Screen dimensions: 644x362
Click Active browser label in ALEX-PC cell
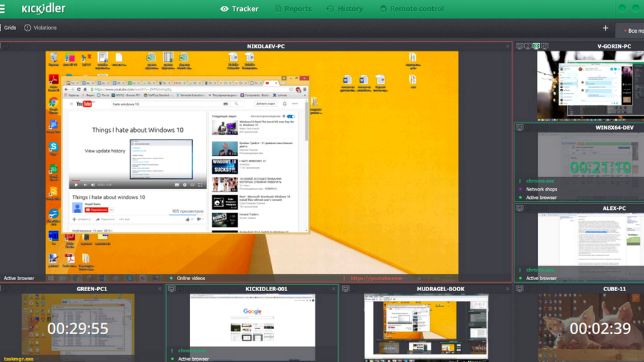(542, 278)
